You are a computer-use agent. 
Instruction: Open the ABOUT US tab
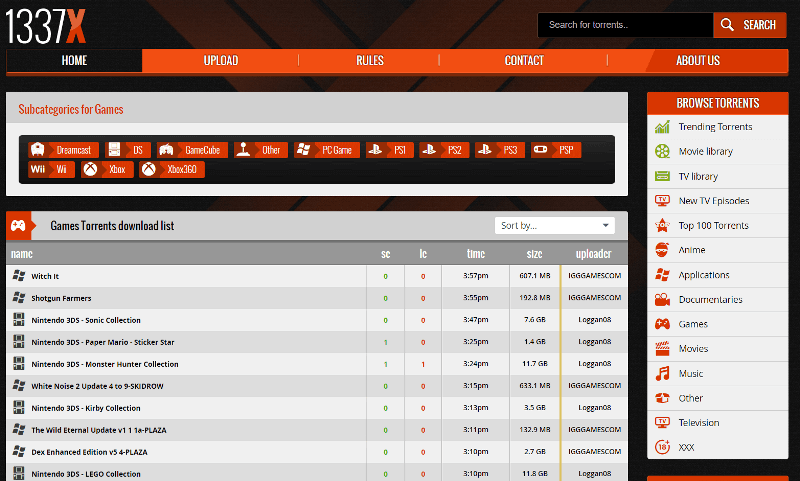coord(698,61)
